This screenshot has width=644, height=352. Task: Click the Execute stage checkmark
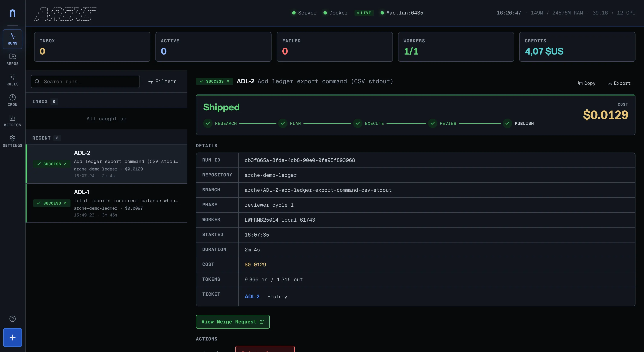[358, 123]
